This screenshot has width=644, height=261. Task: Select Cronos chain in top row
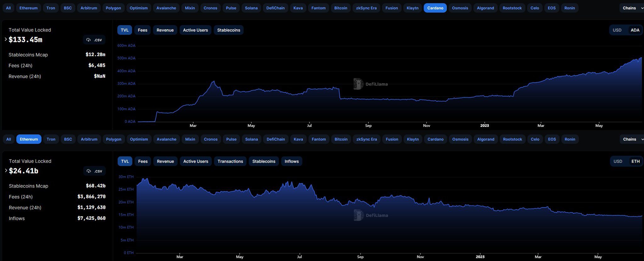point(210,8)
